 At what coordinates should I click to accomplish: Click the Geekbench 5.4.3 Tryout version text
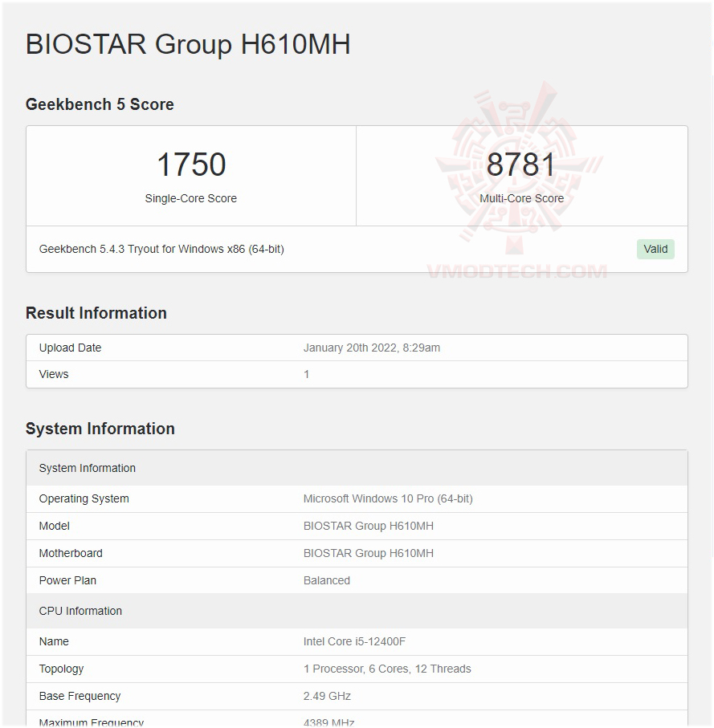tap(161, 250)
